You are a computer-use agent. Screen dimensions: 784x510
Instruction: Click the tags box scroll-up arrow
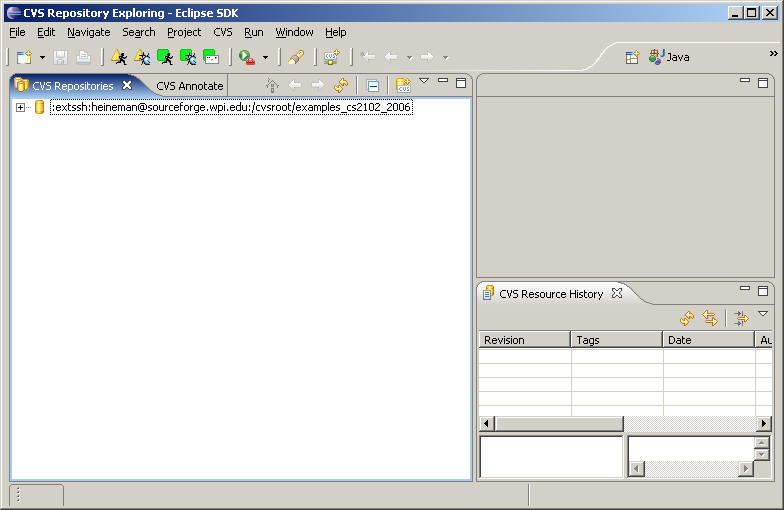[761, 442]
